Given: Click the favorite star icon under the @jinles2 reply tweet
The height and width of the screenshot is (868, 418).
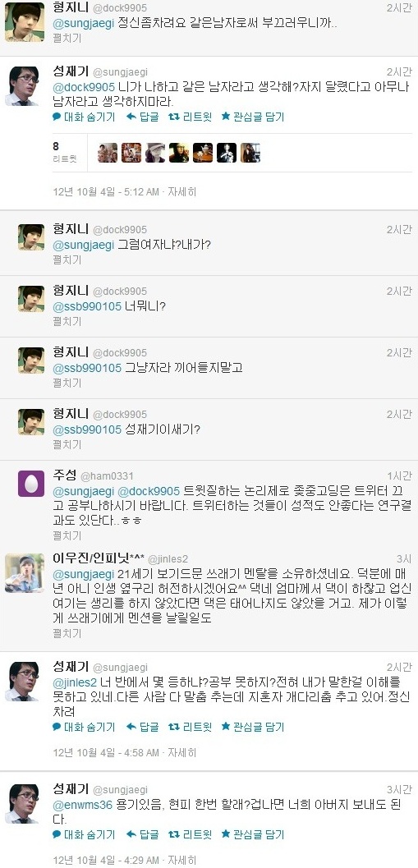Looking at the screenshot, I should pos(225,726).
